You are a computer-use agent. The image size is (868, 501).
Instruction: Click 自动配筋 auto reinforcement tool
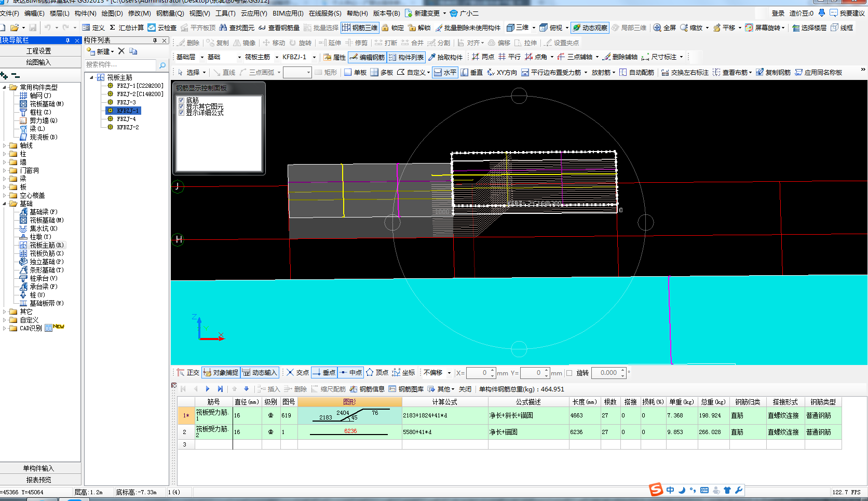point(636,72)
